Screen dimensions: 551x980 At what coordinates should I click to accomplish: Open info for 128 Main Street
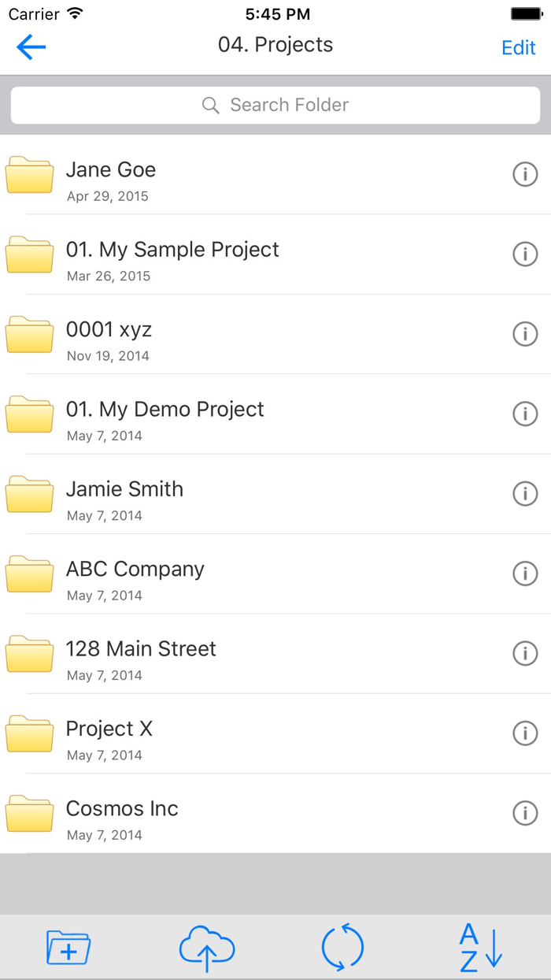pyautogui.click(x=525, y=653)
